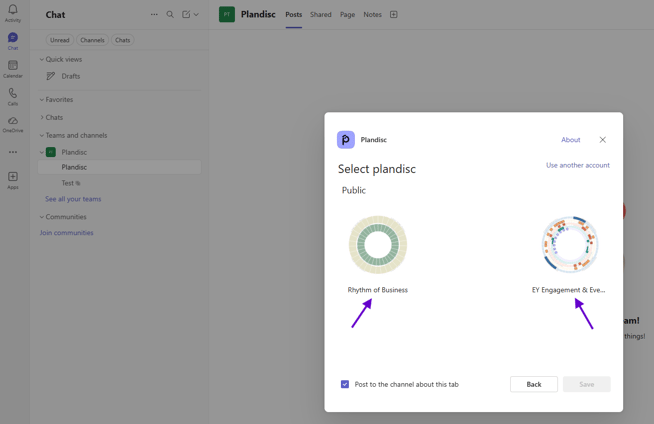The height and width of the screenshot is (424, 654).
Task: Click the search magnifier in Chat pane
Action: pyautogui.click(x=170, y=15)
